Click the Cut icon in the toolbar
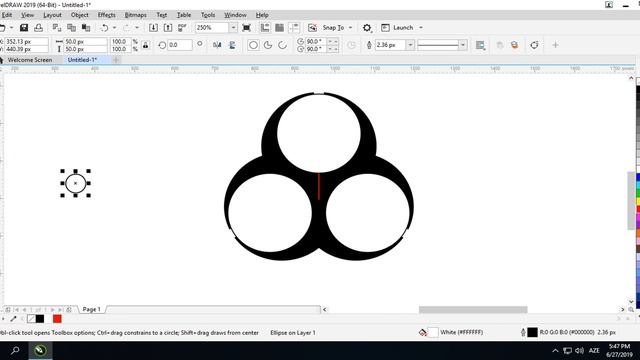This screenshot has width=640, height=360. coord(57,28)
